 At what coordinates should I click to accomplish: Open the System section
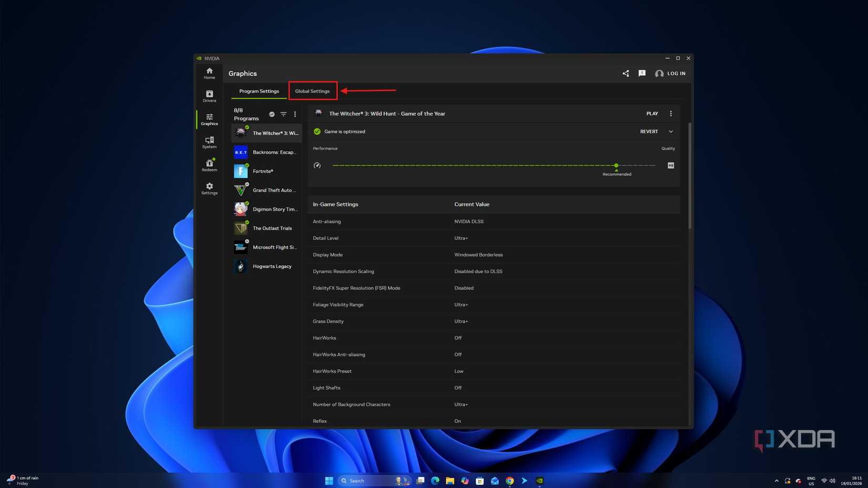click(209, 143)
